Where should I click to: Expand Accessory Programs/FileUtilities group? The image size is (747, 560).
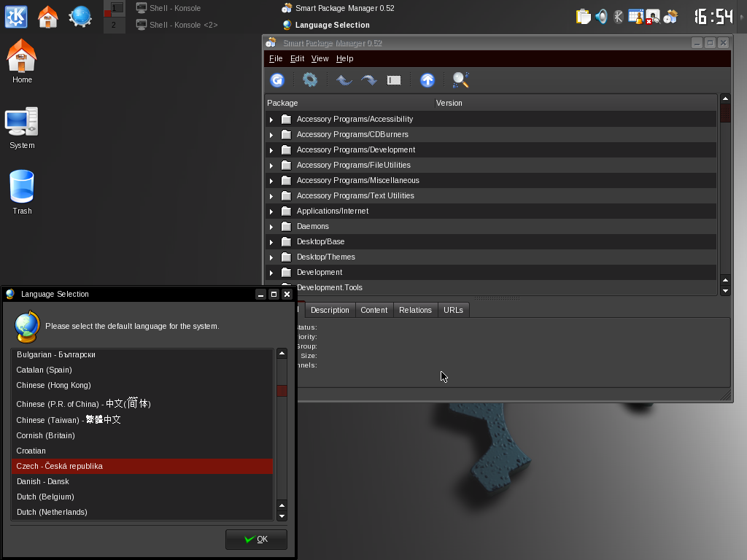pos(271,166)
